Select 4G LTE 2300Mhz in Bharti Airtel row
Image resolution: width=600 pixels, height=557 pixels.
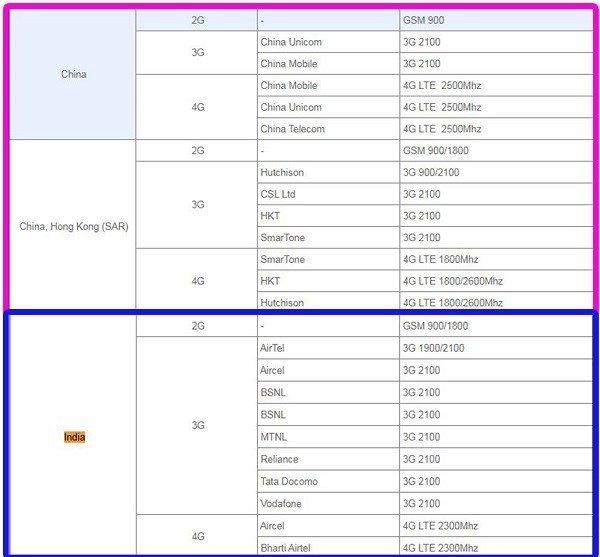[x=496, y=547]
